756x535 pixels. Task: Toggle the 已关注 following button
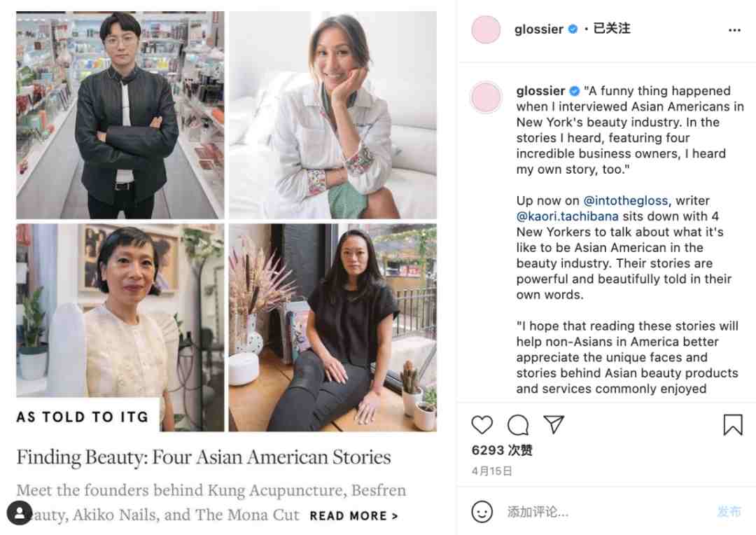click(611, 29)
